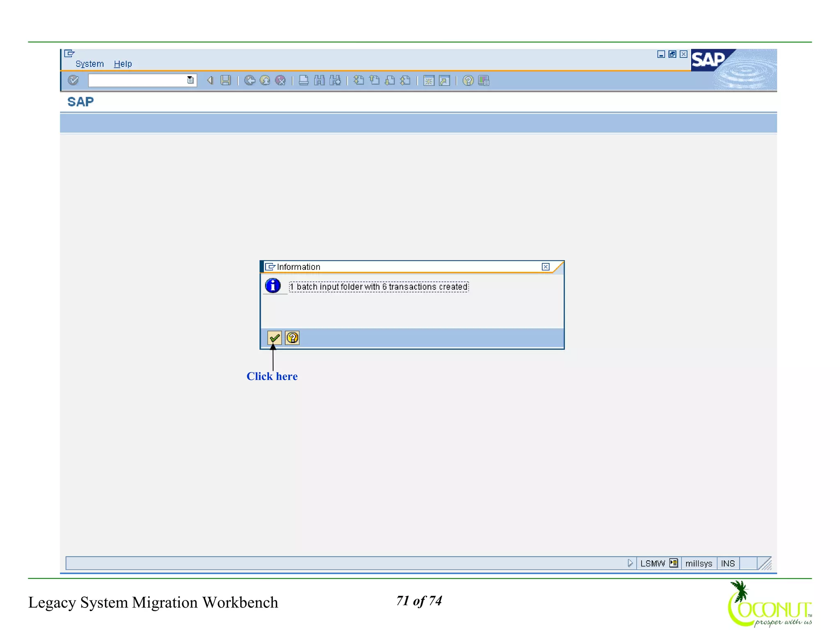Toggle the INS insert mode indicator
Viewport: 840px width, 630px height.
coord(728,564)
